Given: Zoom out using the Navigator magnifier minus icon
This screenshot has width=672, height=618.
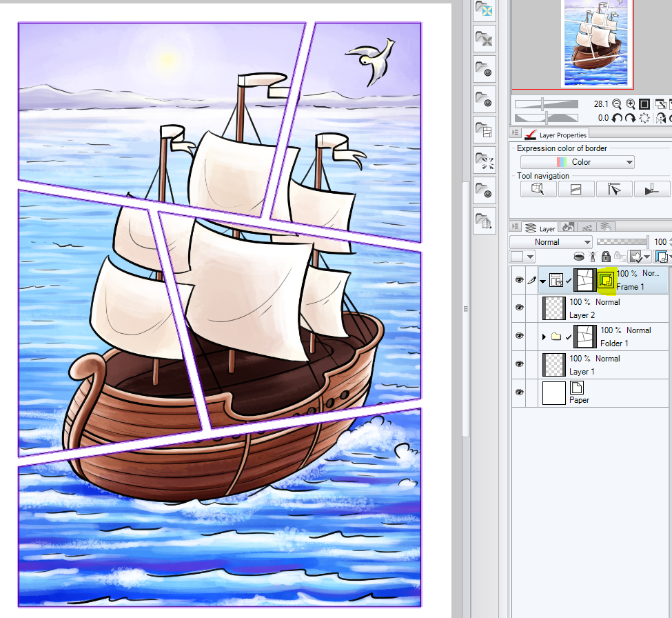Looking at the screenshot, I should point(616,103).
